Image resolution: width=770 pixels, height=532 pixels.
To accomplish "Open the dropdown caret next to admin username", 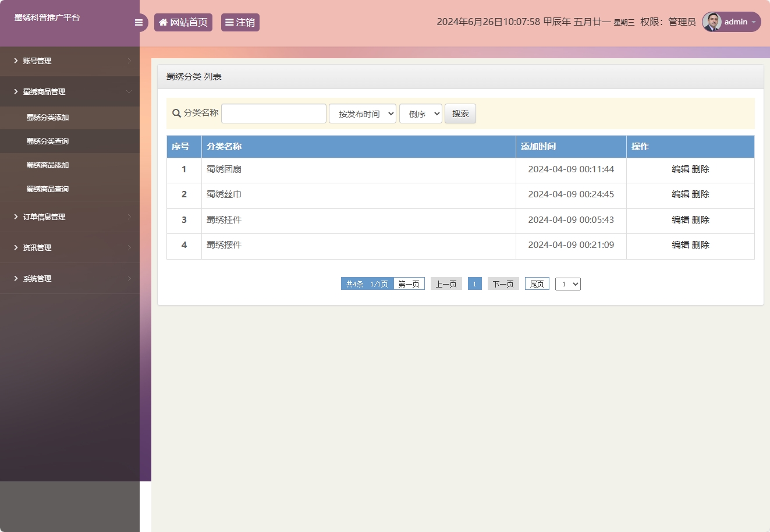I will pos(754,22).
